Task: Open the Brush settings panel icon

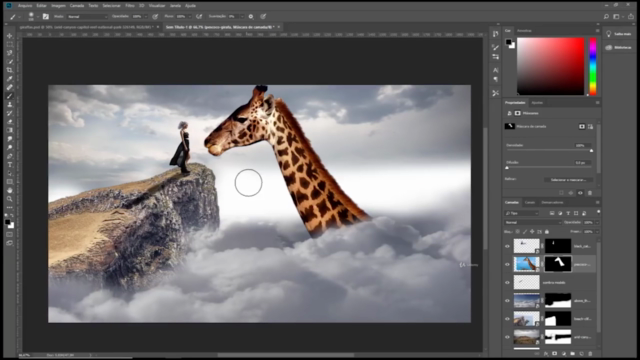Action: point(496,48)
